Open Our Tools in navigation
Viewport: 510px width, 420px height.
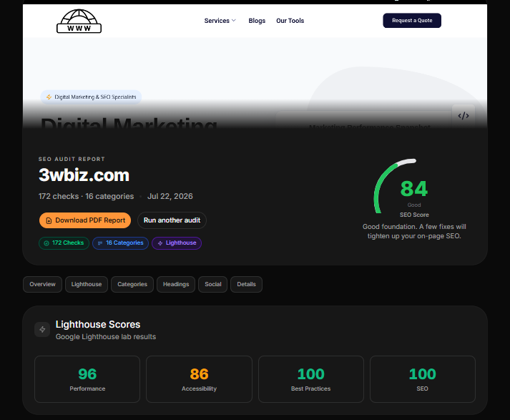[x=290, y=21]
